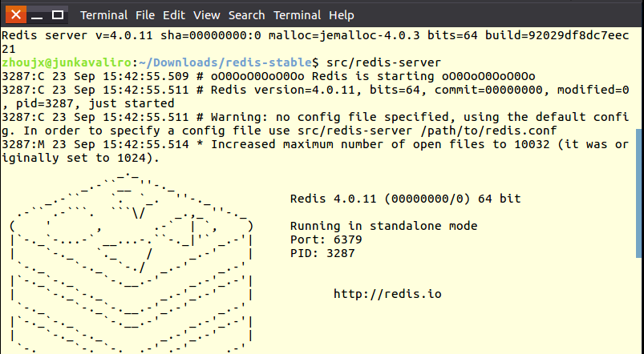Open the View menu
Screen dimensions: 644x354
click(x=207, y=15)
